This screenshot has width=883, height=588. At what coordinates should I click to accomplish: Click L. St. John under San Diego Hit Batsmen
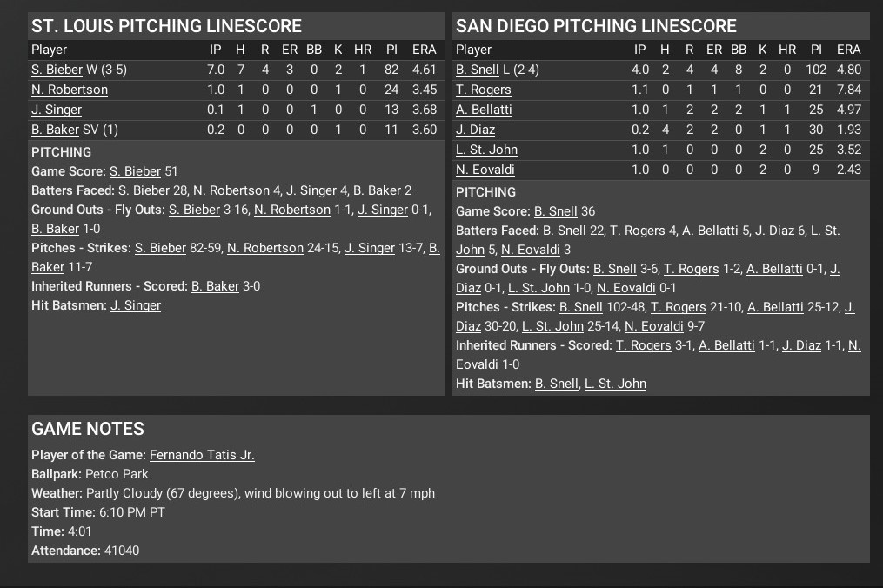pos(615,384)
